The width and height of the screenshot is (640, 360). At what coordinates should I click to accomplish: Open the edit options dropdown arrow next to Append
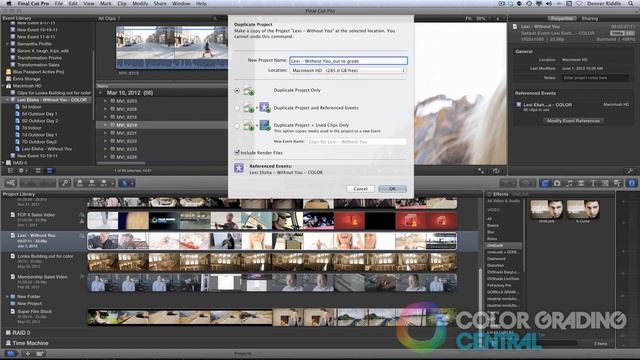[112, 183]
